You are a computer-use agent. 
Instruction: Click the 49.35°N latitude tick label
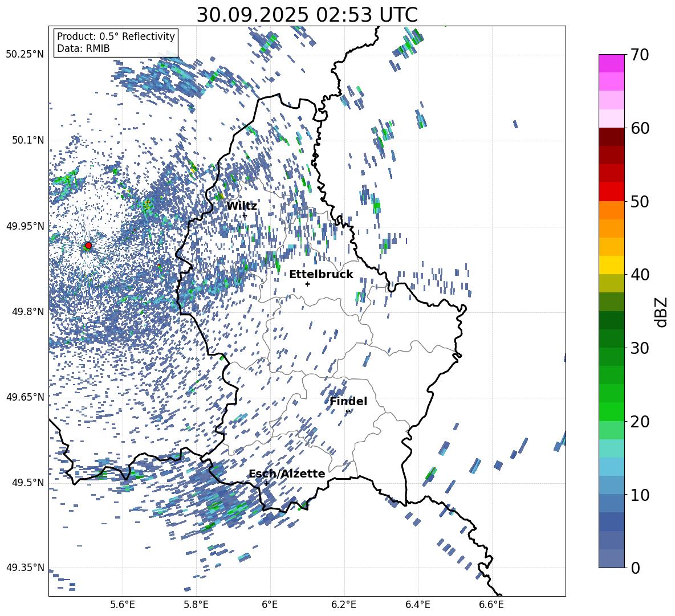25,568
